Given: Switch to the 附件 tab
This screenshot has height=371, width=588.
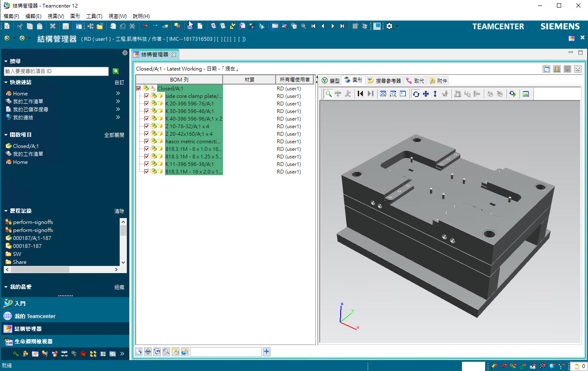Looking at the screenshot, I should click(438, 81).
